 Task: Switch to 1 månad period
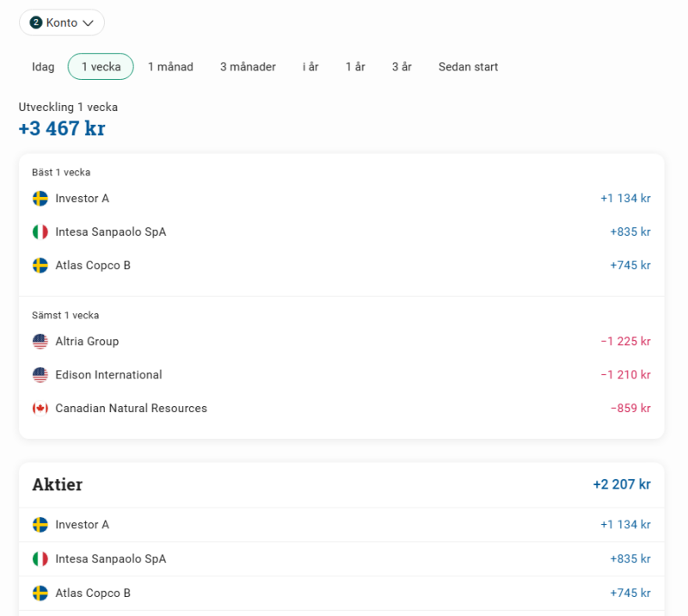pos(170,67)
